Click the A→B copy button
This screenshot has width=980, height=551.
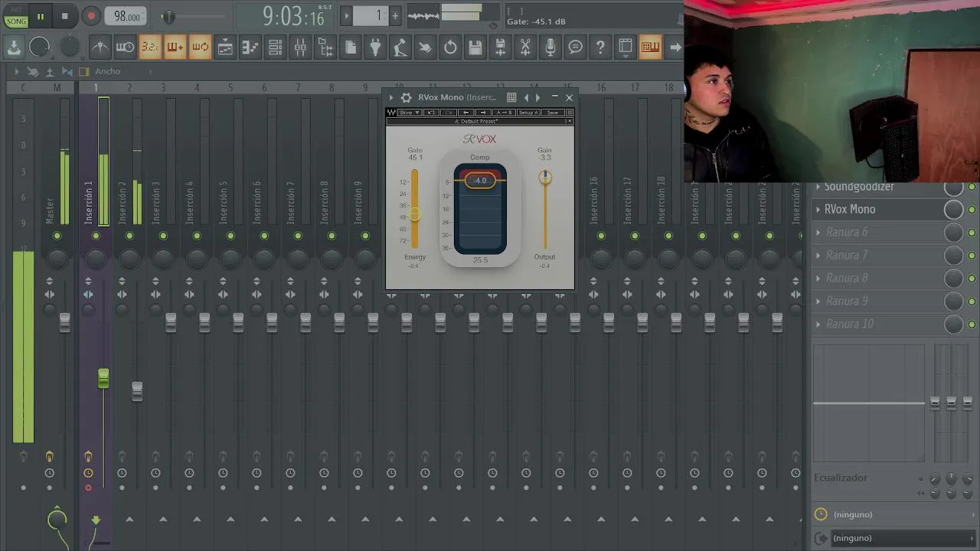click(504, 112)
